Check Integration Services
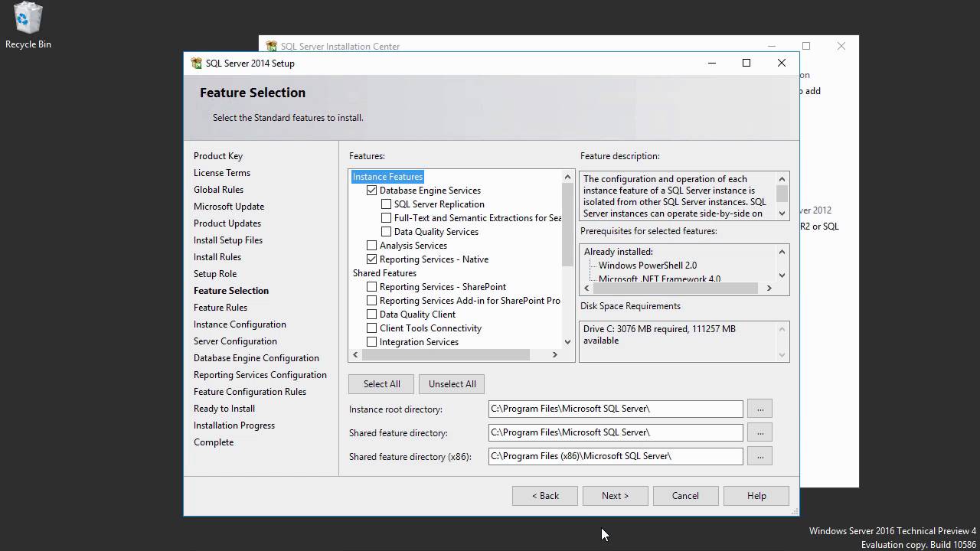Image resolution: width=980 pixels, height=551 pixels. tap(372, 342)
